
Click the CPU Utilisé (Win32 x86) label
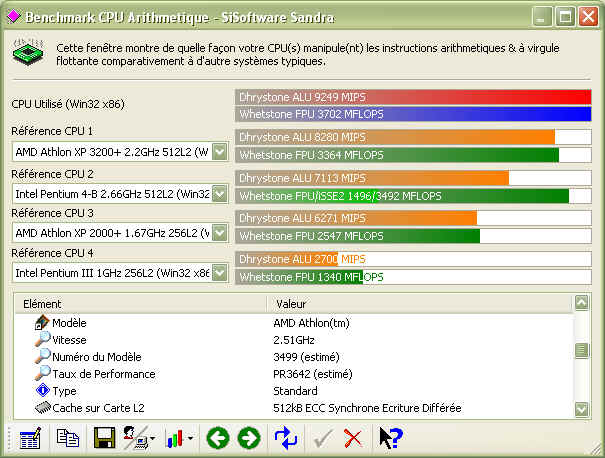click(x=68, y=104)
